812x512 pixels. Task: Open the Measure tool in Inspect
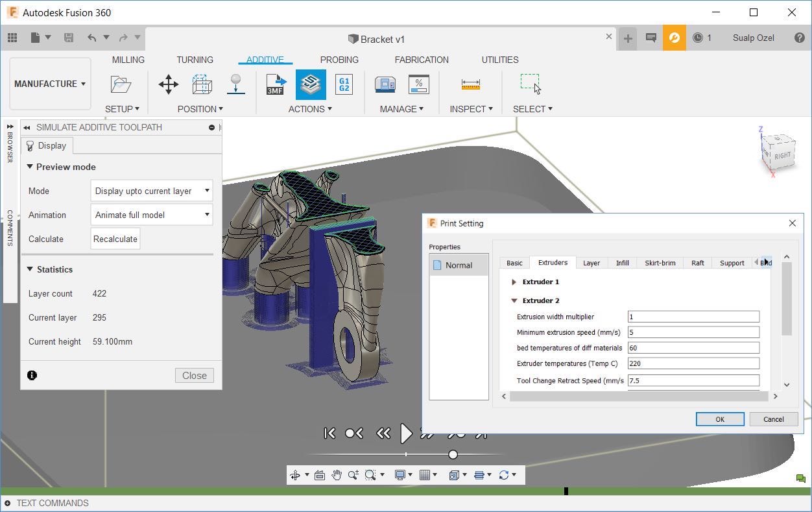[x=470, y=84]
